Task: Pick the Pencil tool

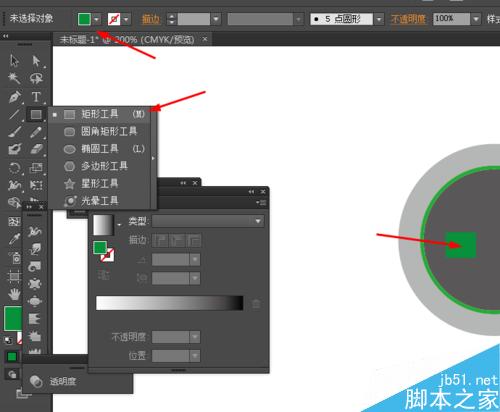Action: tap(36, 132)
